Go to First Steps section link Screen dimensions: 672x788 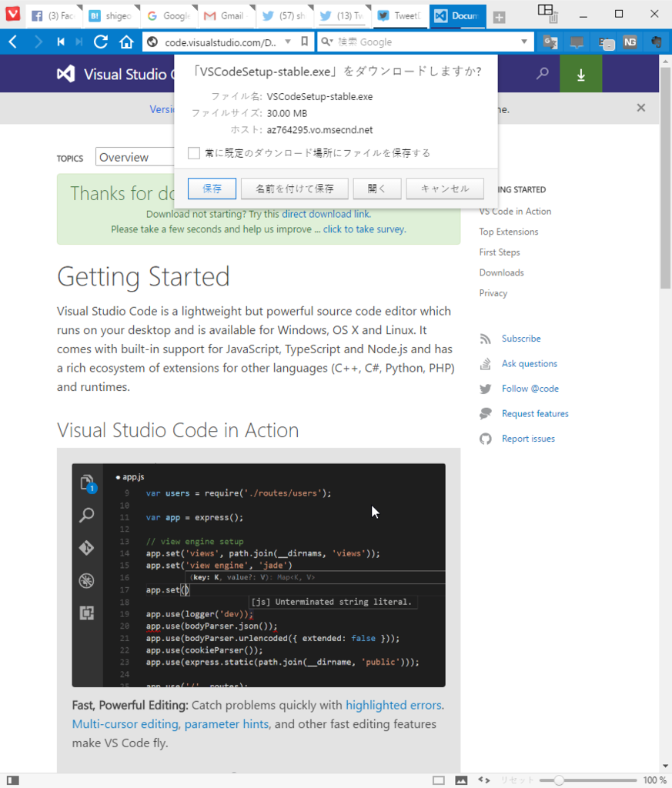[500, 252]
